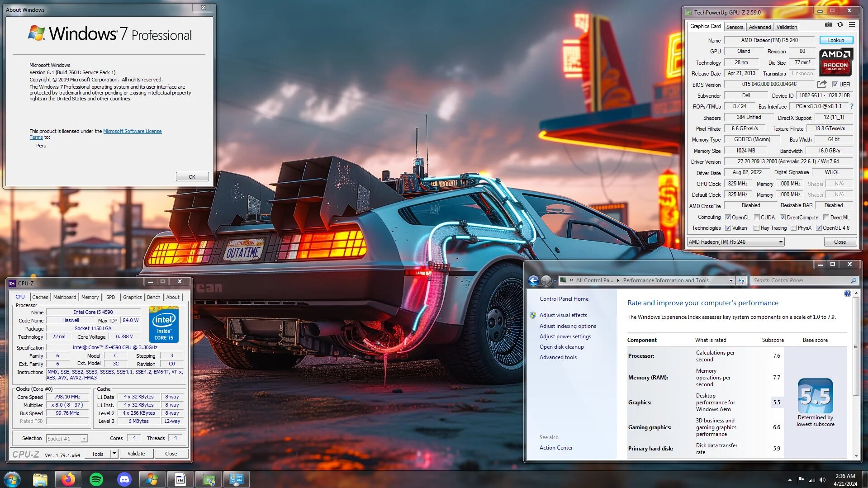Viewport: 868px width, 488px height.
Task: Click the Bus Interface question mark
Action: coord(851,106)
